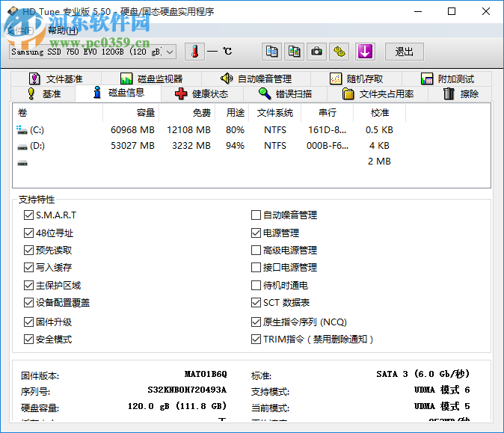Click the 文件系统 column header
The width and height of the screenshot is (504, 433).
coord(275,113)
